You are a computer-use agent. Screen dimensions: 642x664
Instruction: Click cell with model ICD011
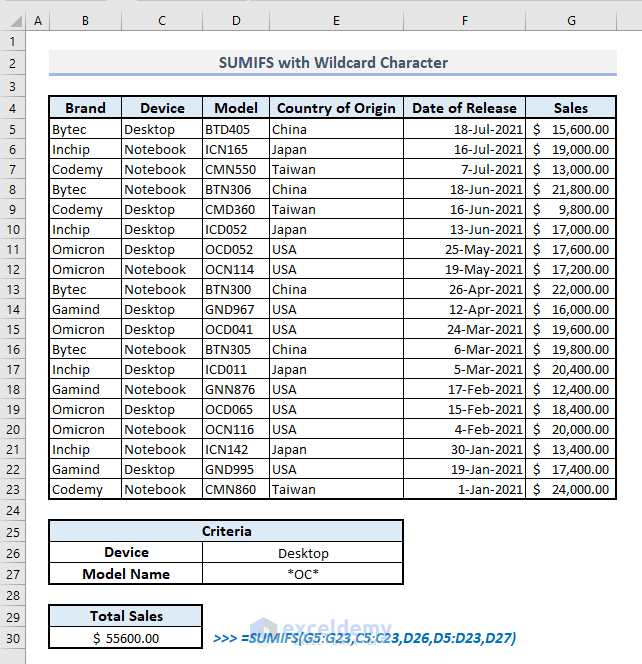[x=236, y=369]
